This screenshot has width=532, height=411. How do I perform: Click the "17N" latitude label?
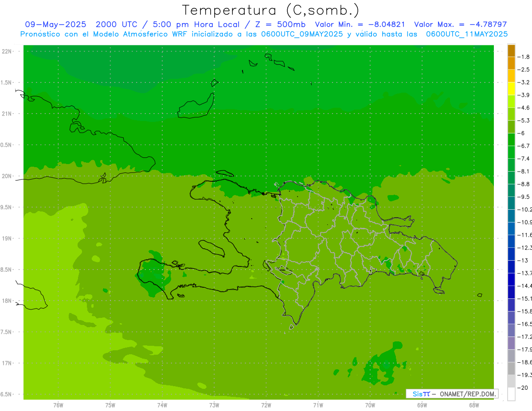[x=7, y=363]
